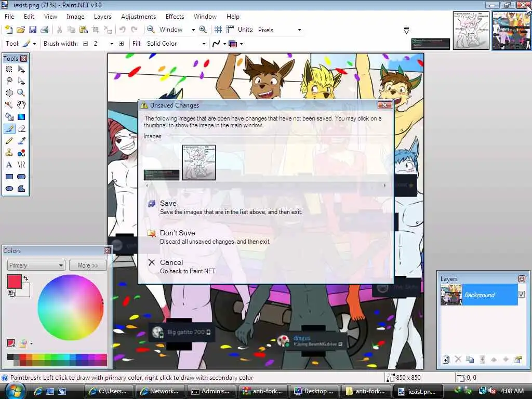Expand the image list dropdown arrow

pyautogui.click(x=406, y=31)
